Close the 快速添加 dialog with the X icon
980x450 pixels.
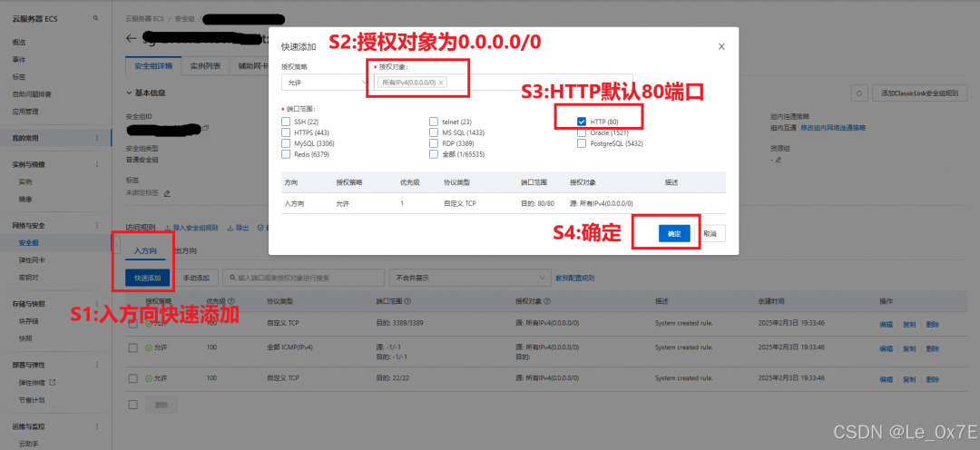pos(721,46)
